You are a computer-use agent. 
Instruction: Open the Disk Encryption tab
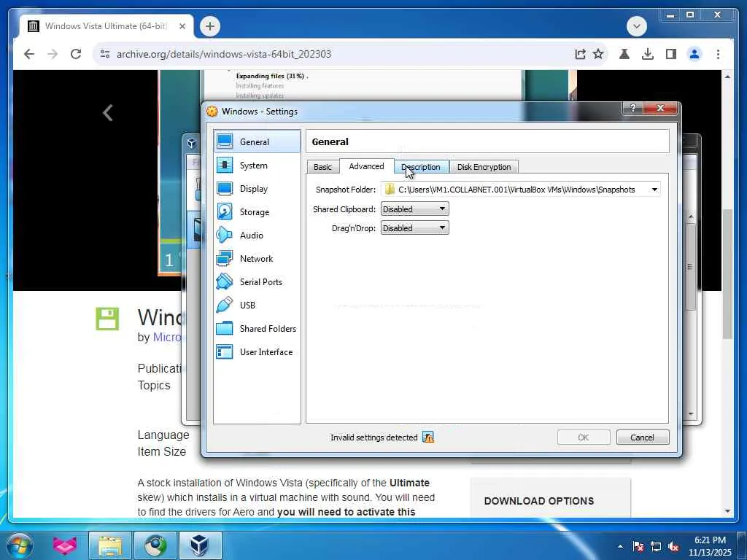(x=484, y=167)
